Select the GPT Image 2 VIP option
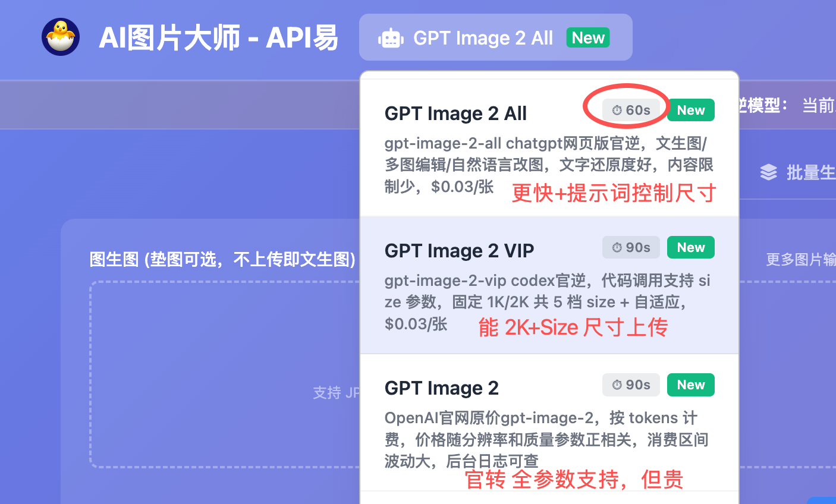The image size is (836, 504). pyautogui.click(x=549, y=285)
